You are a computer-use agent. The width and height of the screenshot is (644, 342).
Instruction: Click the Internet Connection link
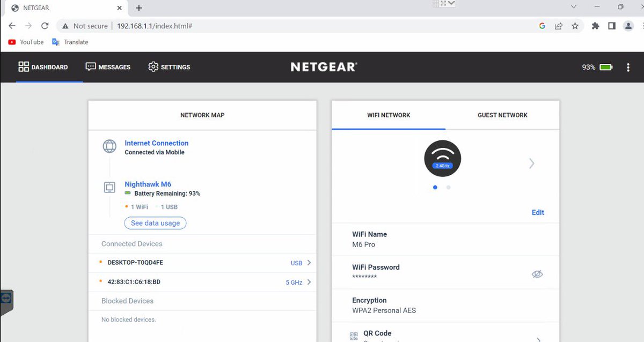click(157, 143)
